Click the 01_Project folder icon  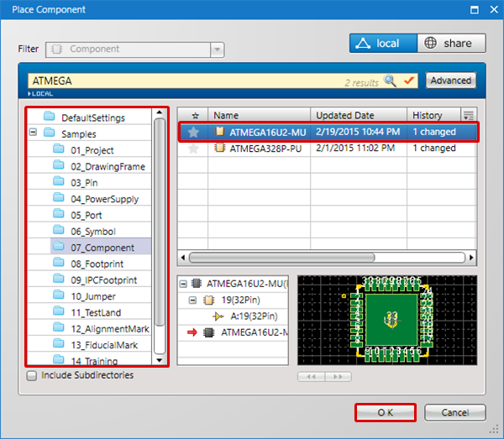(59, 149)
